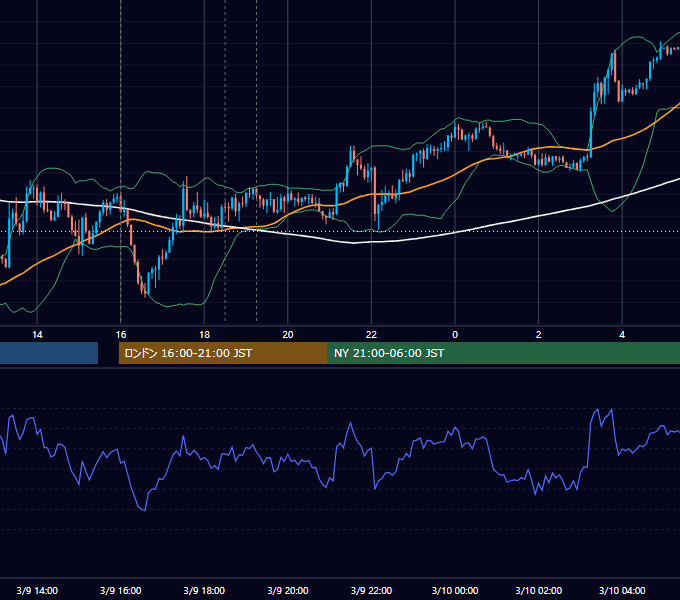Click the date label 3/9 20:00

288,590
